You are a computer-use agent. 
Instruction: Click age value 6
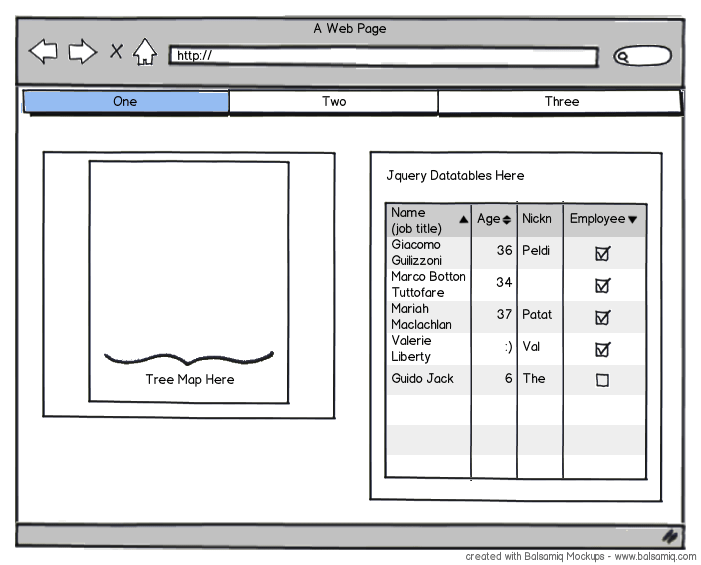point(509,379)
